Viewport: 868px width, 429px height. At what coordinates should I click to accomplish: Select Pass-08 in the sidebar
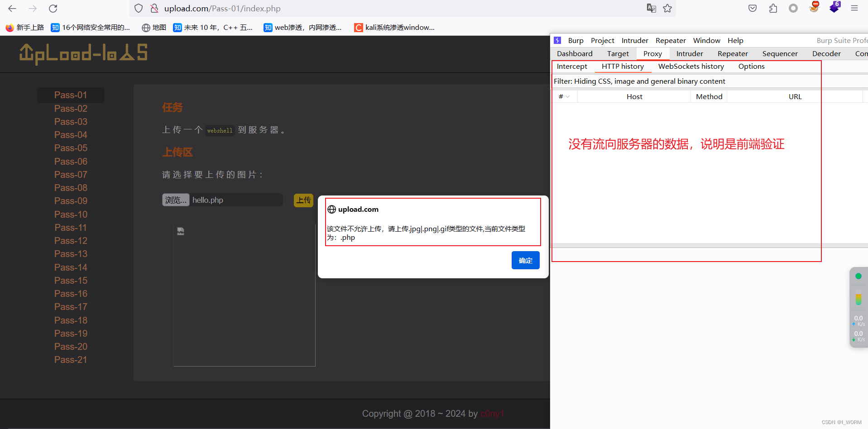pos(71,188)
